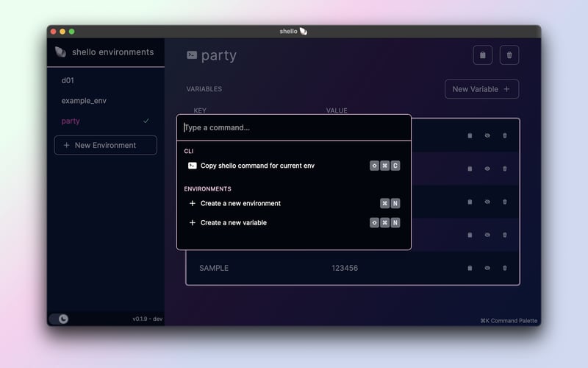Click the 'v0.1.9 - dev' version text
Viewport: 588px width, 368px height.
148,319
